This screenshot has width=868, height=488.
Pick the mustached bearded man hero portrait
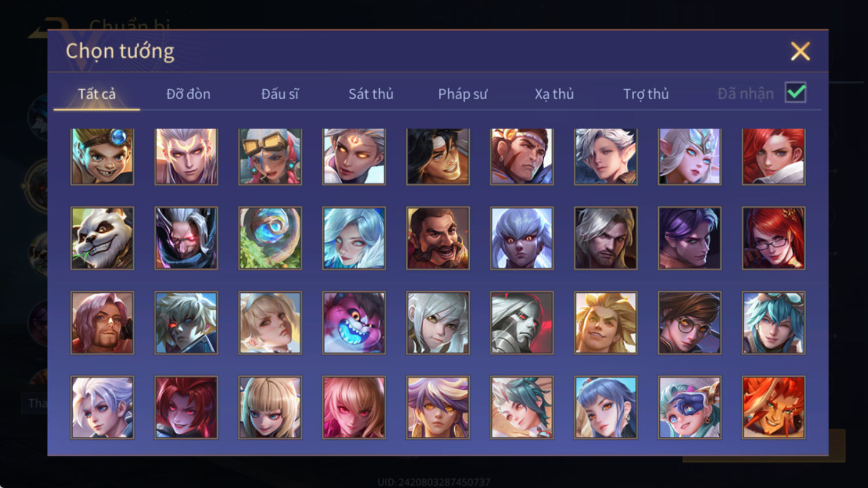tap(438, 238)
